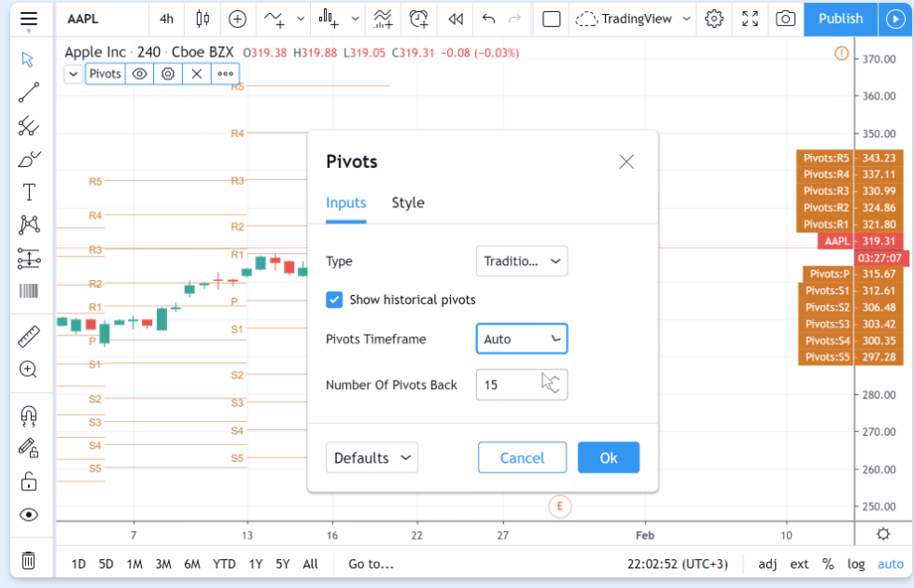
Task: Toggle ext extended hours
Action: [798, 564]
